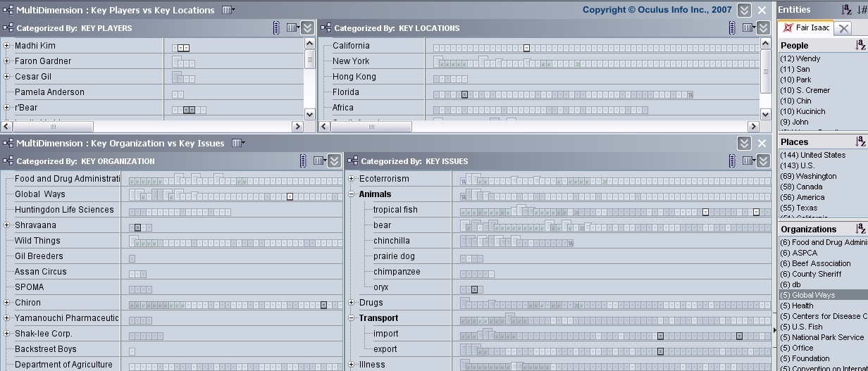Sort Entities alphabetically using the top A-Z icon
Image resolution: width=868 pixels, height=371 pixels.
point(847,10)
